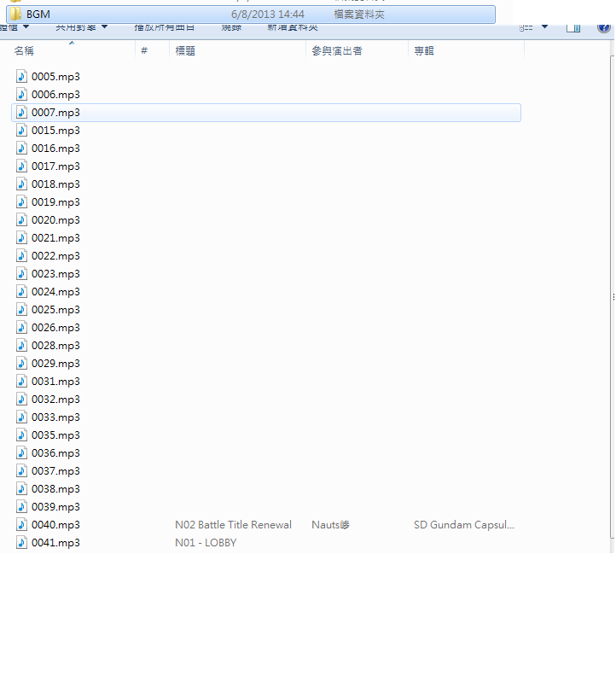This screenshot has height=700, width=616.
Task: Click the vertical scrollbar of the file list
Action: (x=612, y=297)
